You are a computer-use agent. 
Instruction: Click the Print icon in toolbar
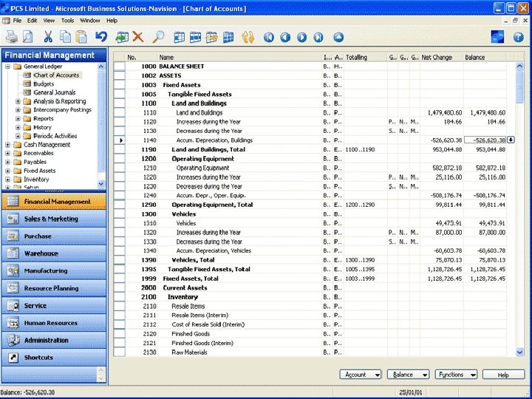(x=12, y=37)
